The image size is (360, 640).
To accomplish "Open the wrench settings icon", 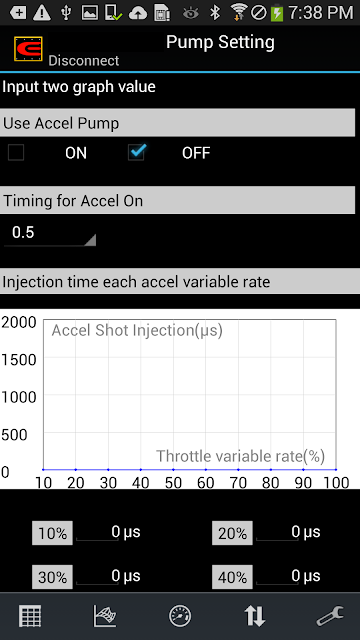I will tap(330, 616).
